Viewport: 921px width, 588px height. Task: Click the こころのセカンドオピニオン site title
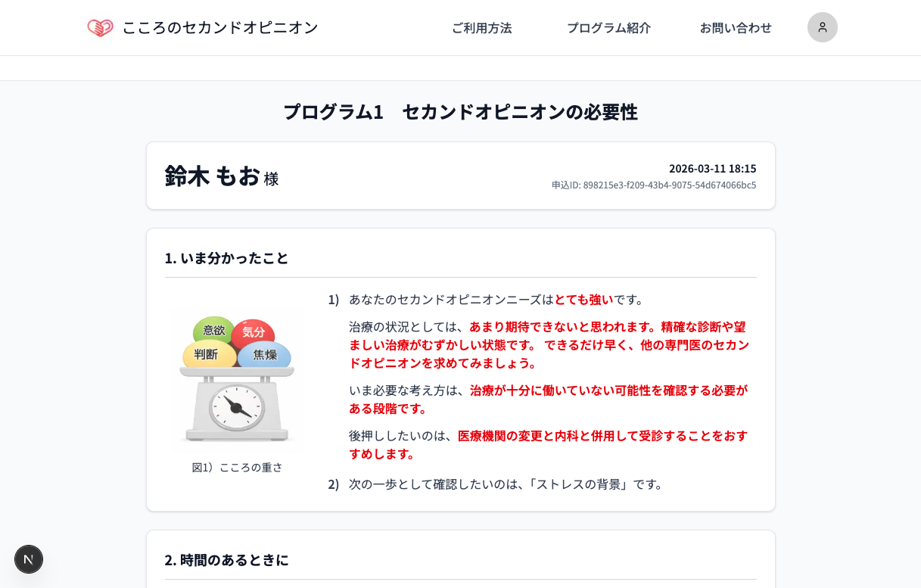[x=220, y=28]
